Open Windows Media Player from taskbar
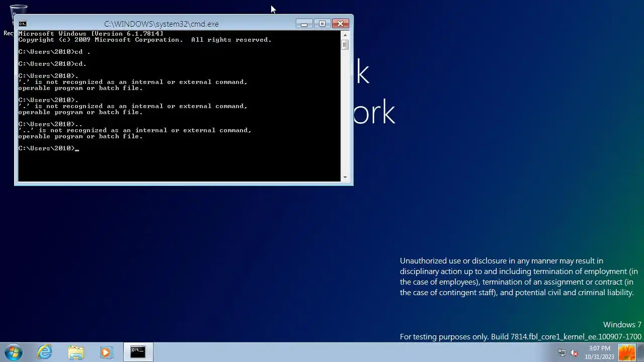This screenshot has height=362, width=644. click(x=106, y=352)
